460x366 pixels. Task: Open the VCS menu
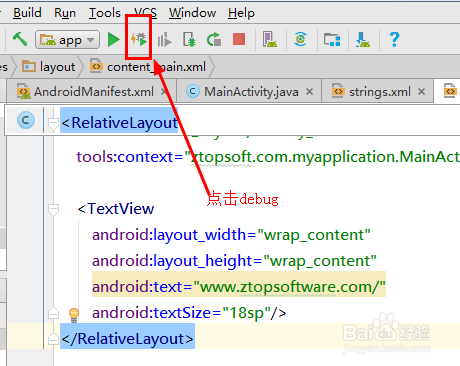[145, 13]
